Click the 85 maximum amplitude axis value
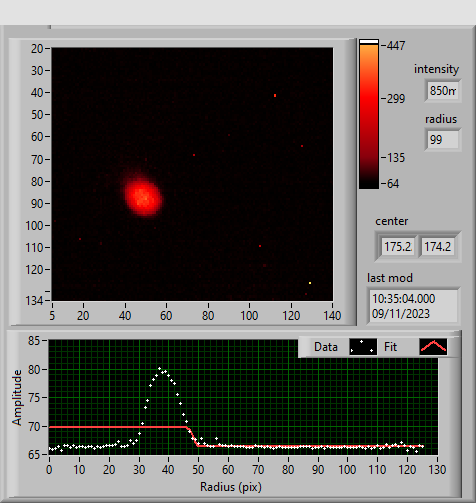Screen dimensions: 476x503 pos(33,341)
